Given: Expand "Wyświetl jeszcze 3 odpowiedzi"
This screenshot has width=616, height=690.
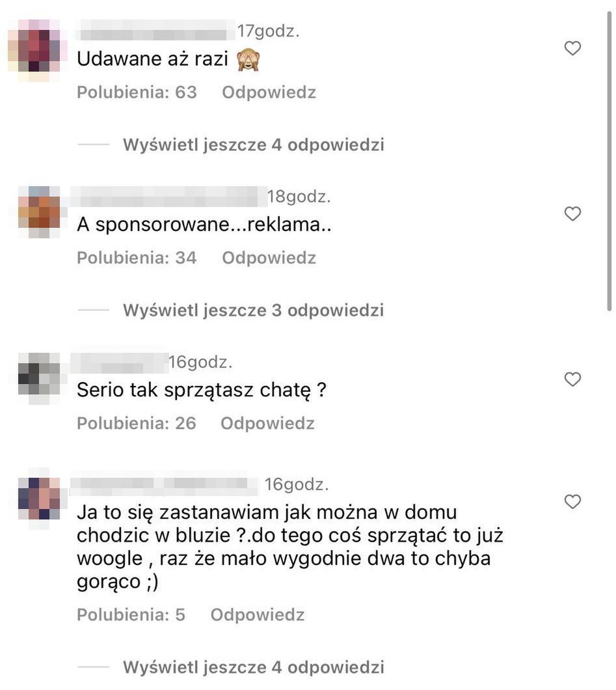Looking at the screenshot, I should coord(254,310).
